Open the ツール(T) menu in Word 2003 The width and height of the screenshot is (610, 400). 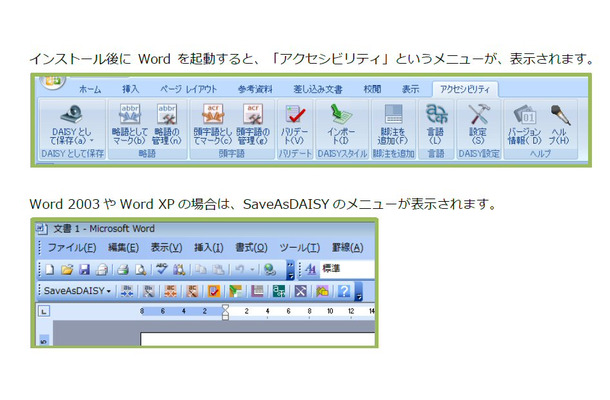pos(300,247)
